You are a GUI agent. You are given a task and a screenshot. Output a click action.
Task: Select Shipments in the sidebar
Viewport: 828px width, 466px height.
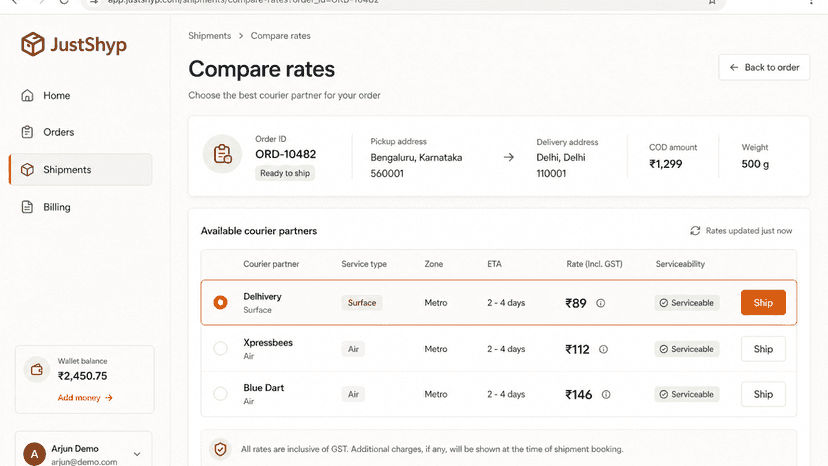click(x=80, y=170)
